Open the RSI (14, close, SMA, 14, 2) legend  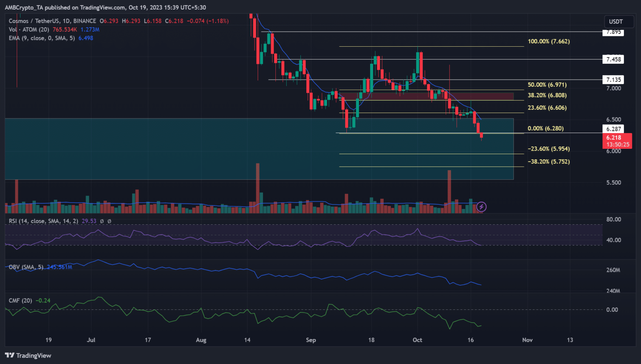[x=43, y=221]
